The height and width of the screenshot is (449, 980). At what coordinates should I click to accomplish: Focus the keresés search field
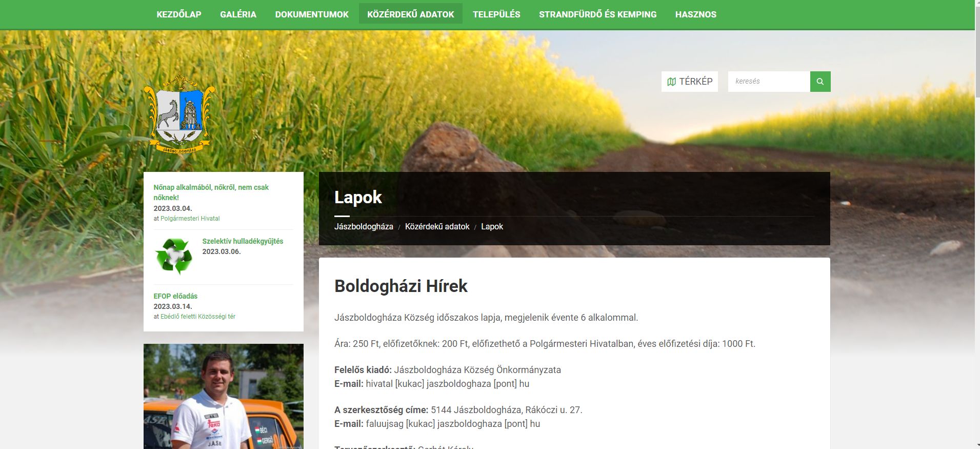[769, 82]
